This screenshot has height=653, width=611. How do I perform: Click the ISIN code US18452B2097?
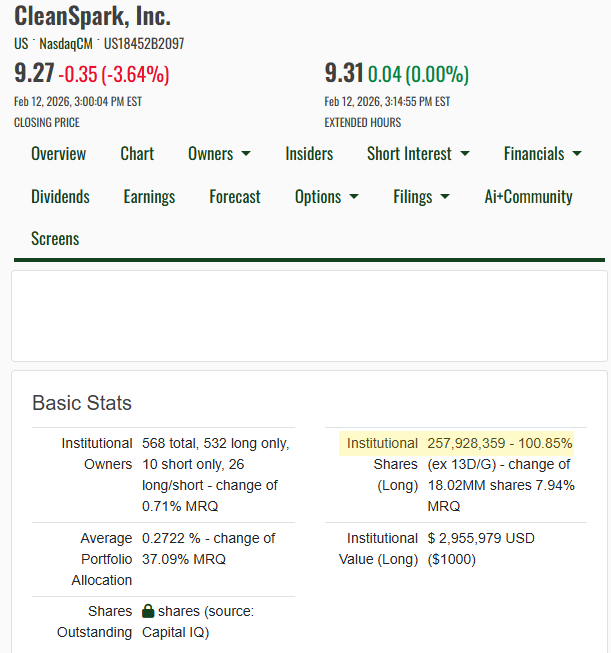[x=144, y=43]
